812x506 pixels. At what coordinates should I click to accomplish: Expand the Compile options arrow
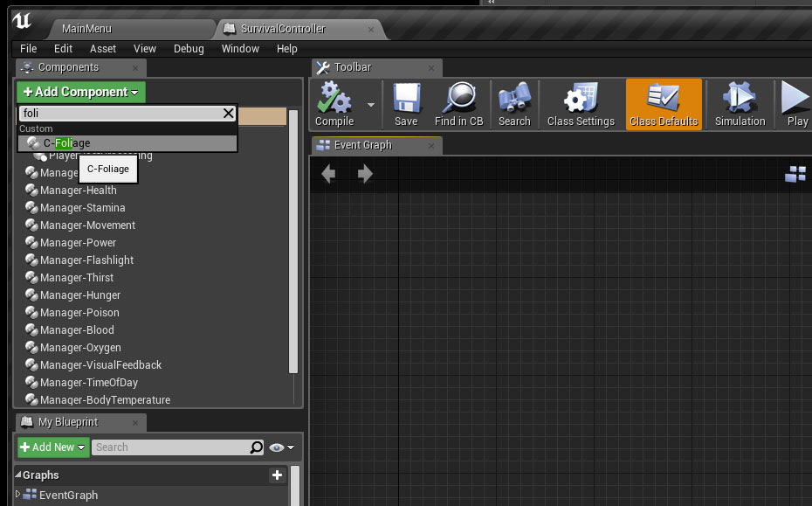[371, 105]
